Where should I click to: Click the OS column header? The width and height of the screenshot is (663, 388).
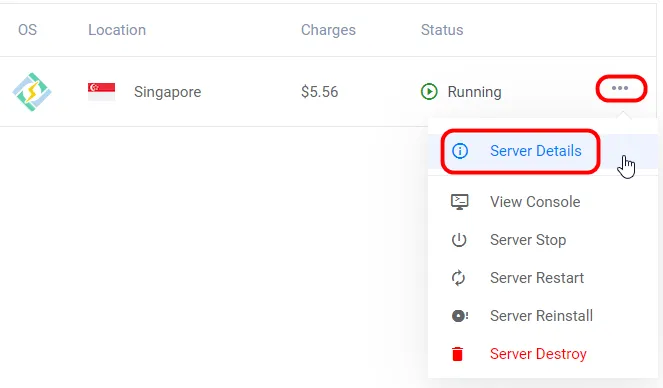click(x=27, y=30)
